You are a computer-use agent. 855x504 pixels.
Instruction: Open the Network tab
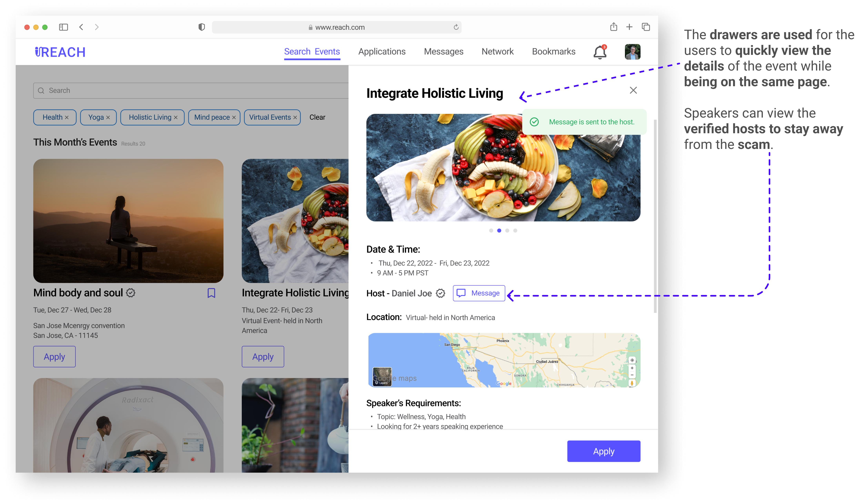tap(498, 52)
